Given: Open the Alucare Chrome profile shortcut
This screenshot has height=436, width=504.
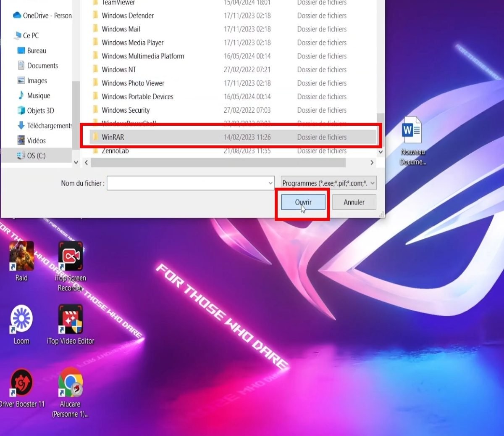Looking at the screenshot, I should [70, 382].
